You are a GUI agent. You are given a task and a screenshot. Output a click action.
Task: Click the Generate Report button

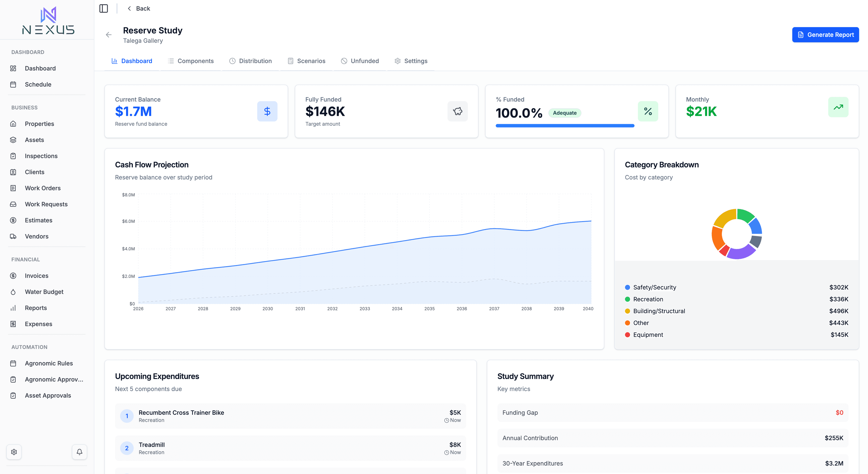[x=825, y=34]
